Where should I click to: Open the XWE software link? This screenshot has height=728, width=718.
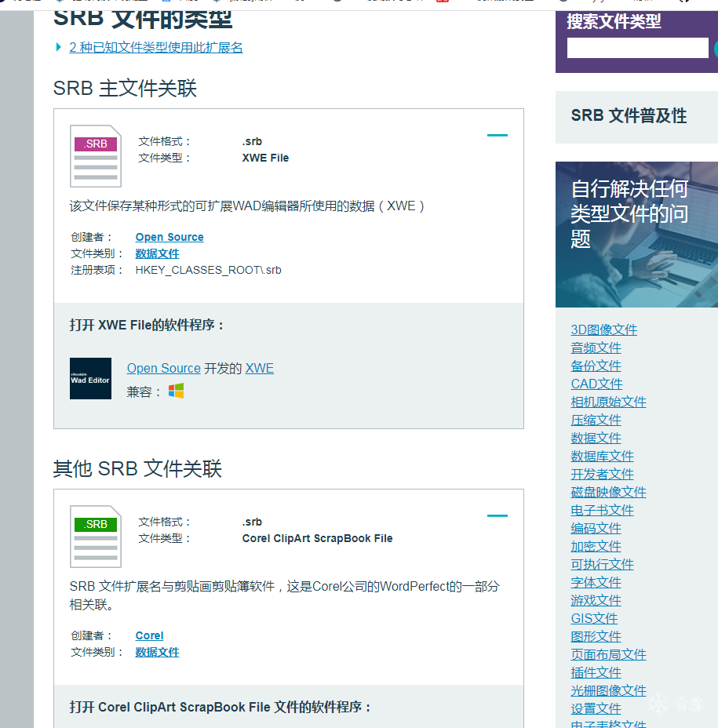point(260,368)
